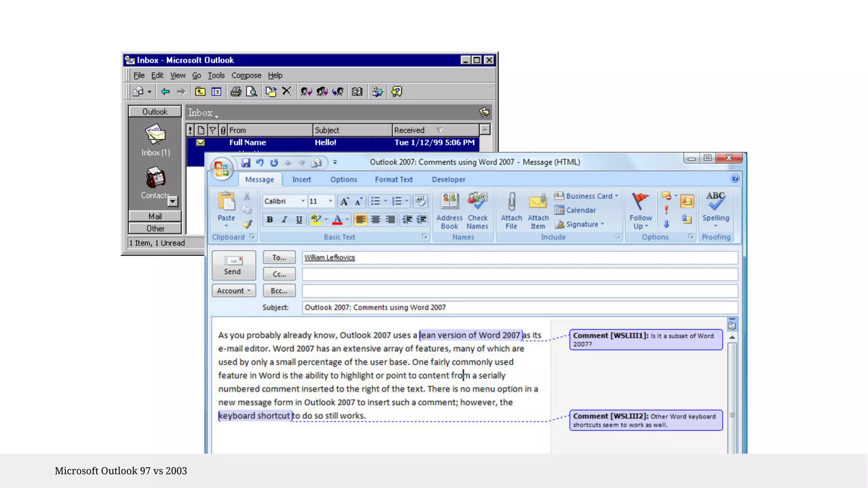Switch to Insert ribbon tab
The image size is (868, 488).
coord(301,180)
